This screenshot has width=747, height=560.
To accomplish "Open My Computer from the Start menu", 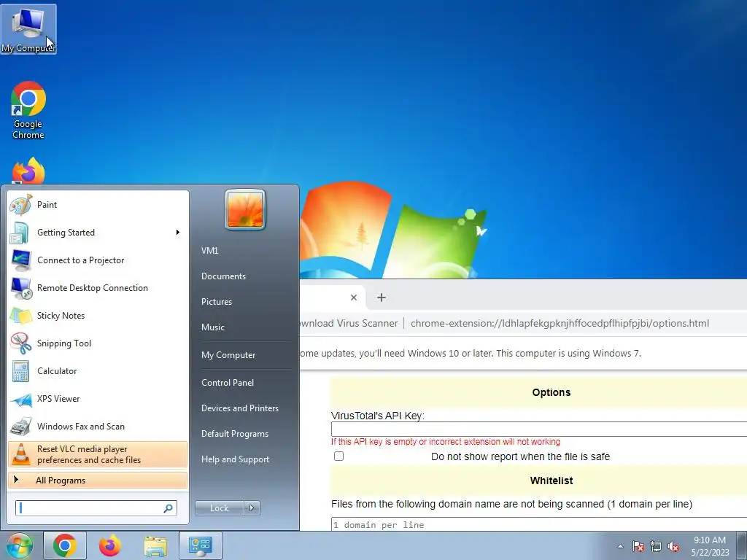I will click(x=228, y=355).
